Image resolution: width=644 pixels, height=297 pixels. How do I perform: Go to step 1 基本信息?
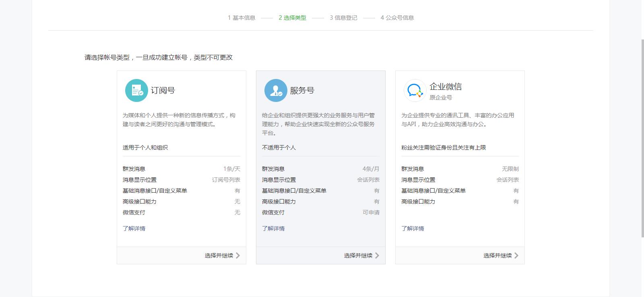click(x=242, y=18)
